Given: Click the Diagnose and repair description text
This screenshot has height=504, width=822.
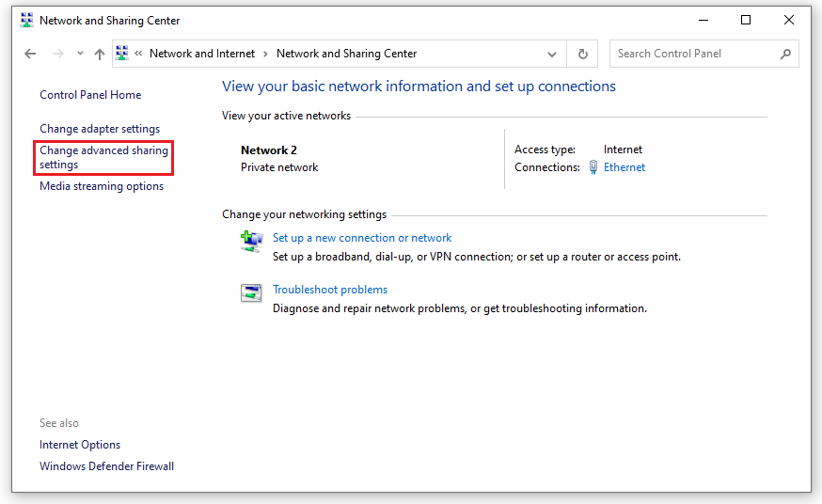Looking at the screenshot, I should click(x=460, y=308).
